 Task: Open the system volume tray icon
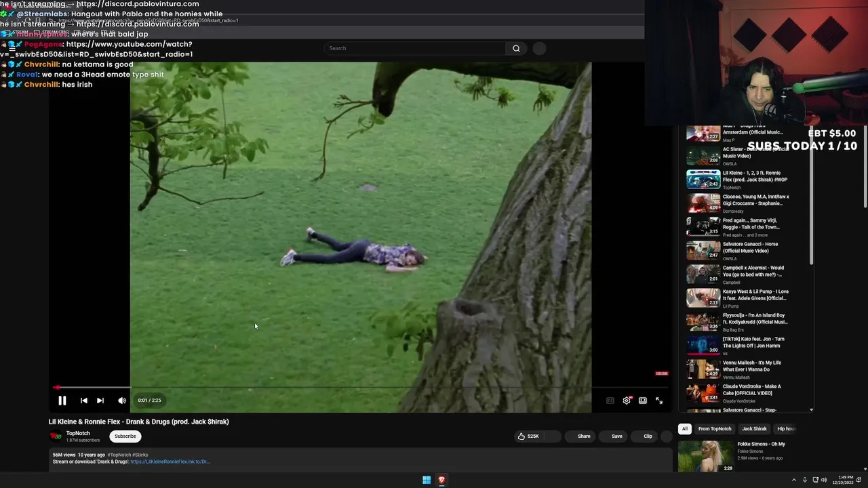tap(824, 480)
